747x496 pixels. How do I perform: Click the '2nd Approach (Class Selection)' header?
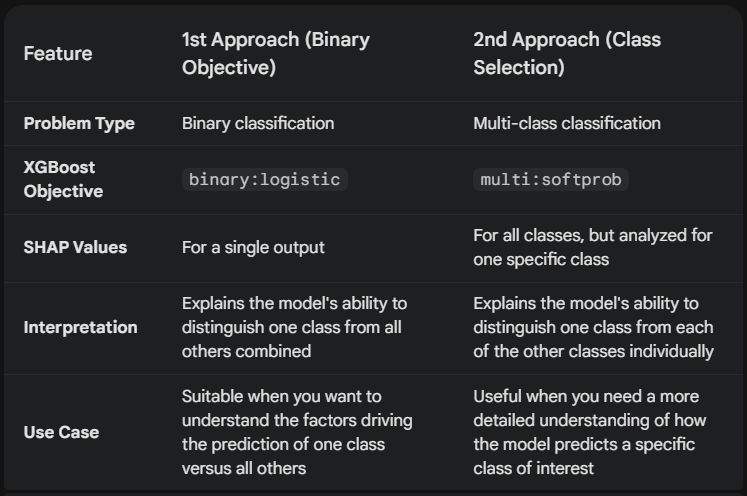click(567, 53)
